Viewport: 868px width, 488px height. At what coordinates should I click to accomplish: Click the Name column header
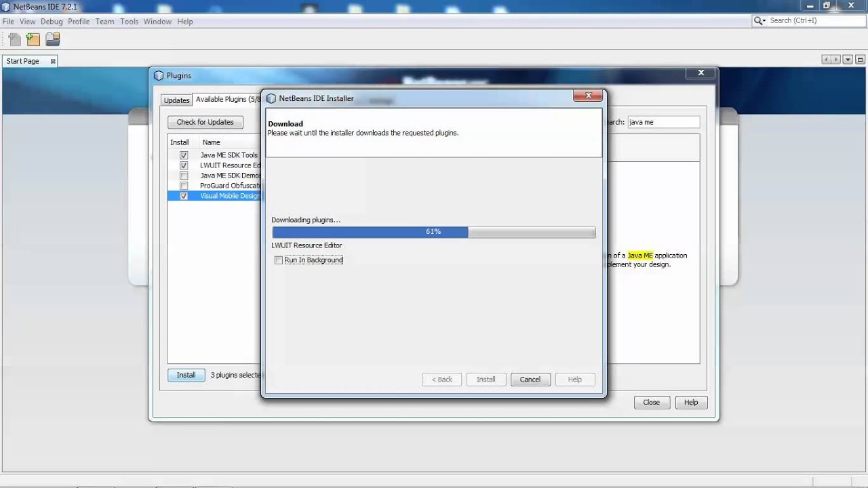coord(229,142)
